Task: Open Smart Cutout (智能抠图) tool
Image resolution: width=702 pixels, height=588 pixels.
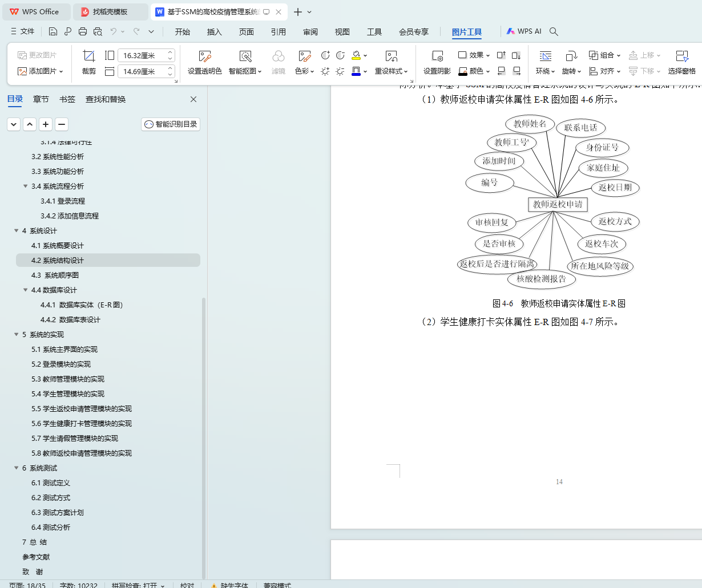Action: [245, 63]
